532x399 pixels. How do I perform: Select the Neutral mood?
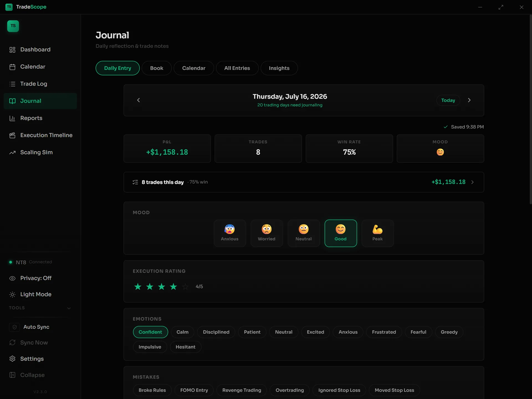click(x=304, y=233)
